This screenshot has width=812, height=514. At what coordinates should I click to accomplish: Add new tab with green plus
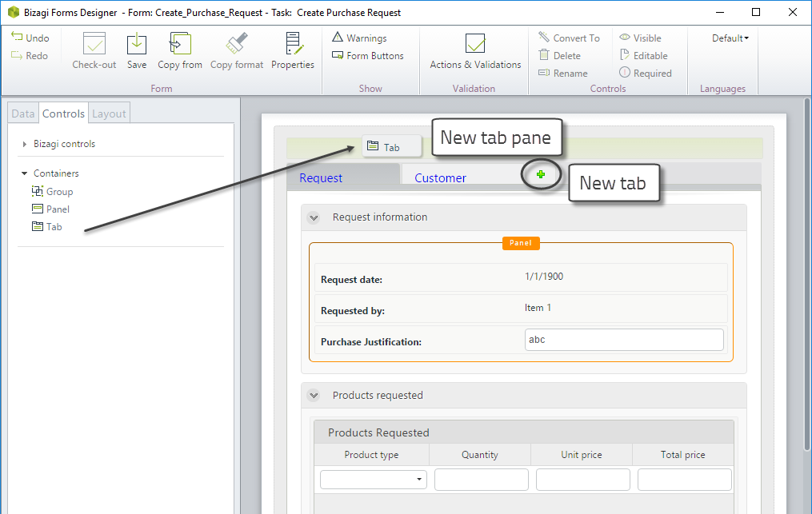tap(541, 174)
